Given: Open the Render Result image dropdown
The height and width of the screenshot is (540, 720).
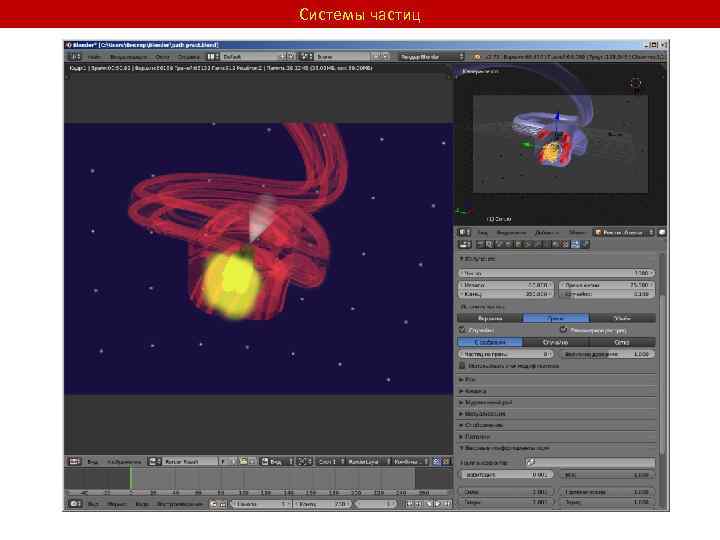Looking at the screenshot, I should point(187,462).
